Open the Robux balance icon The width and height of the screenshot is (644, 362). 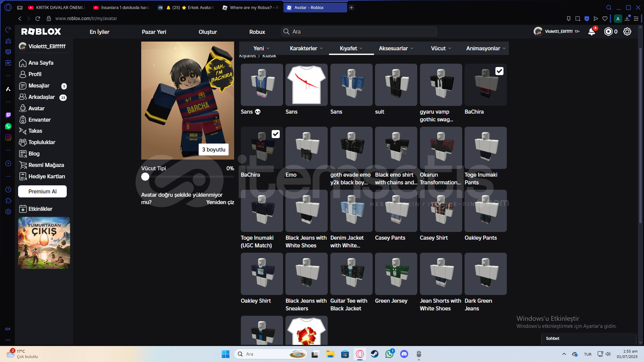pos(608,32)
